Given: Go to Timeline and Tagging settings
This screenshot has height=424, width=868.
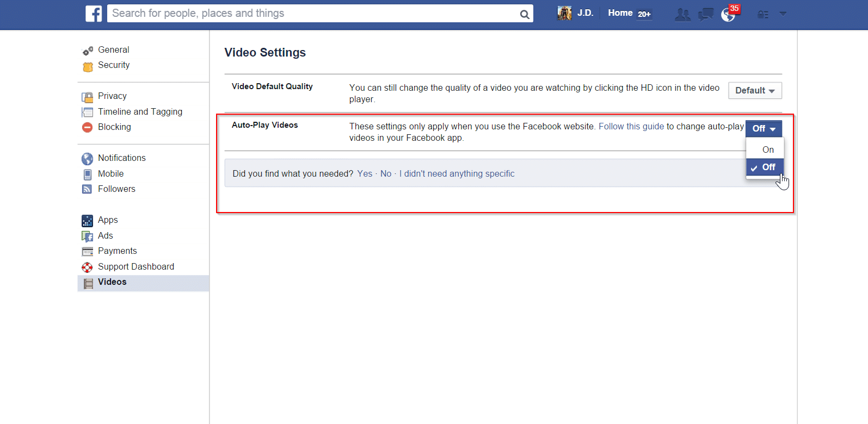Looking at the screenshot, I should coord(140,112).
